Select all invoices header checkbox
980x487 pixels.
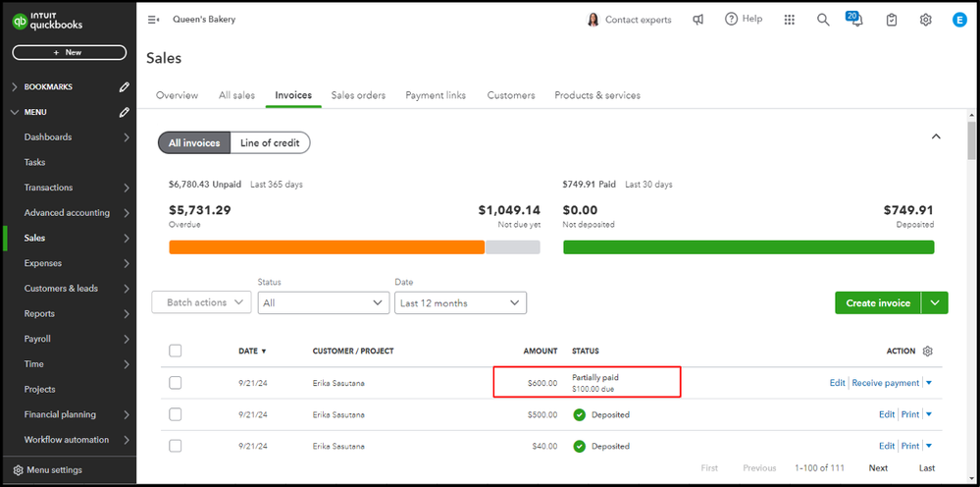tap(176, 351)
